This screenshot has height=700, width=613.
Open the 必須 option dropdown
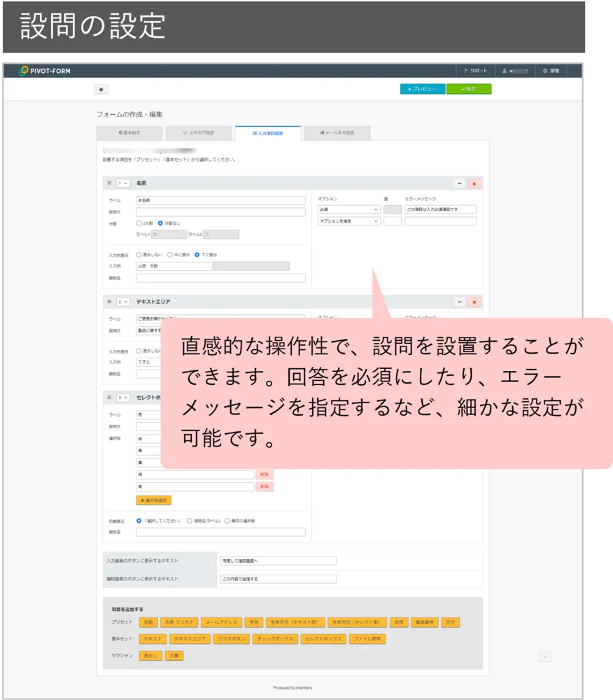point(348,208)
